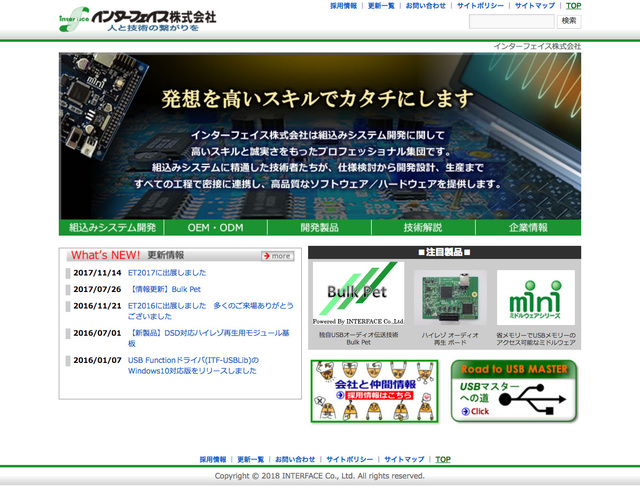Click ハイレゾ オーディオ再生ボード caption
This screenshot has height=497, width=640.
(x=450, y=338)
